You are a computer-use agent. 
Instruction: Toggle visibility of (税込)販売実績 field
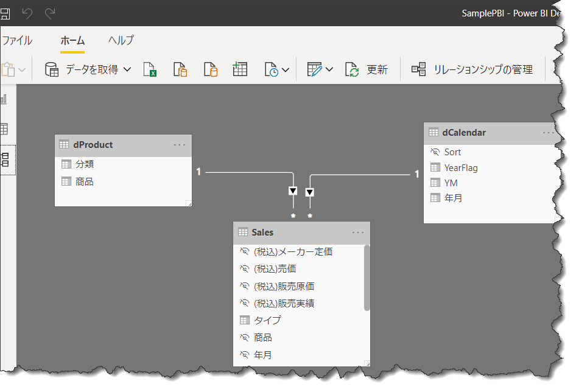[x=245, y=303]
